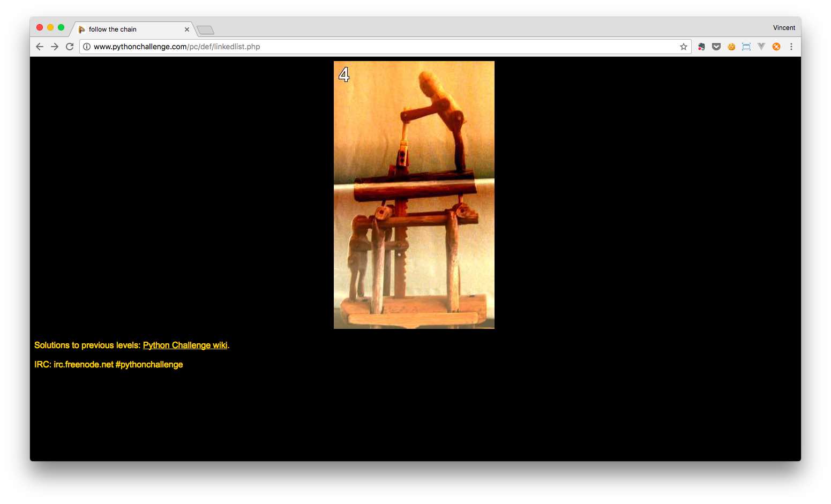Close the 'follow the chain' tab
Image resolution: width=831 pixels, height=504 pixels.
tap(187, 29)
